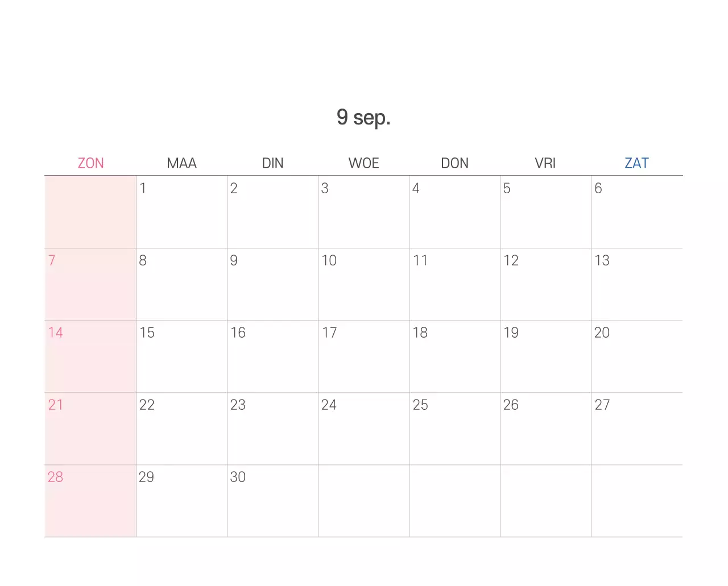Select Sunday 14 date cell
728x586 pixels.
(90, 356)
